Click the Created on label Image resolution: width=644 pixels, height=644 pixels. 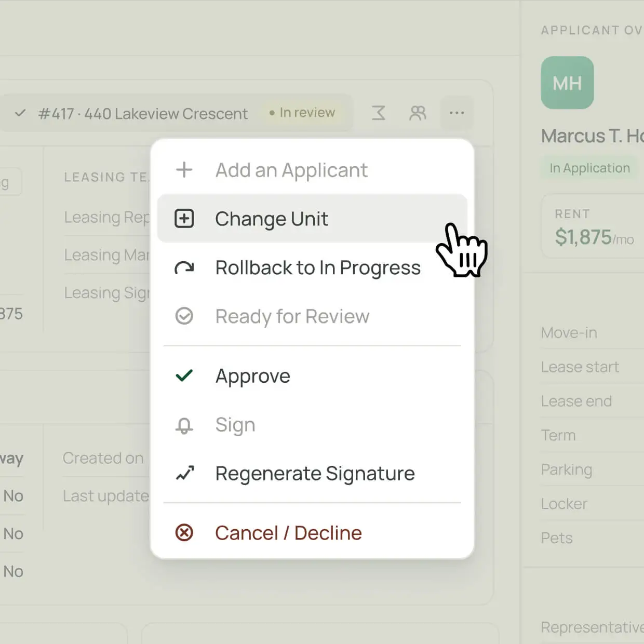click(x=103, y=458)
